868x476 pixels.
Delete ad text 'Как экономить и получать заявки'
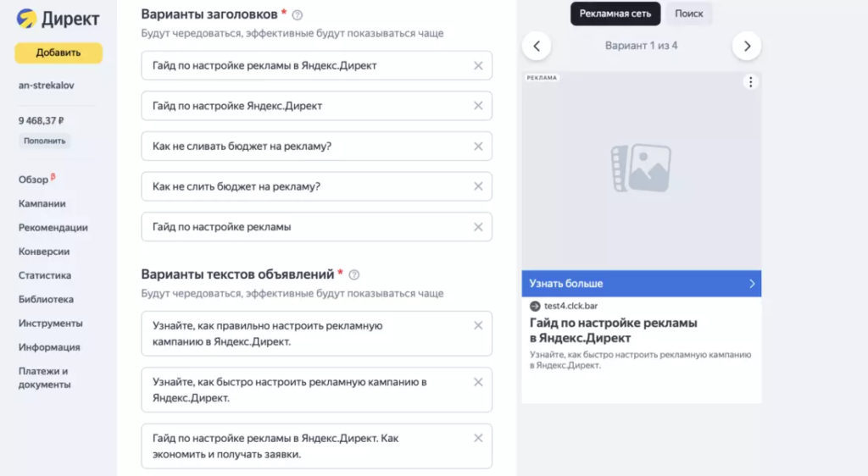pyautogui.click(x=478, y=438)
